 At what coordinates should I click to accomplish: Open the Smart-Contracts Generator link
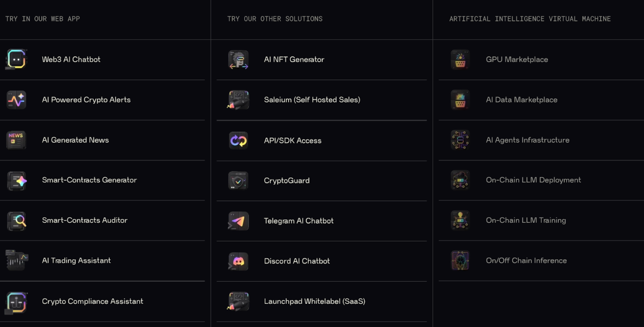point(89,180)
